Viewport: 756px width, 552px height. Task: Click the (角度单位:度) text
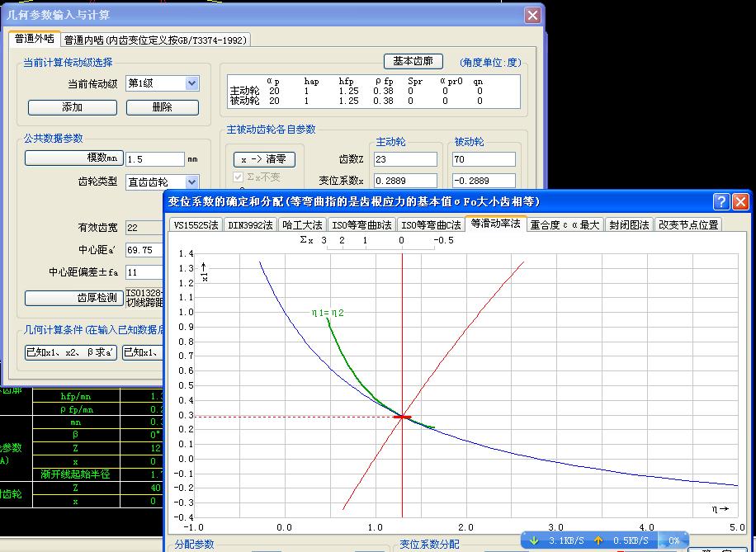[490, 62]
